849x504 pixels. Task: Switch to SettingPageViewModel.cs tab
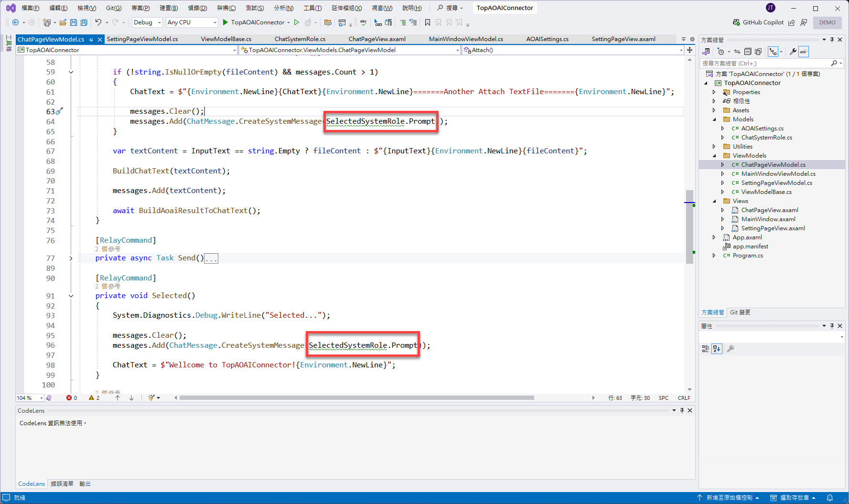click(142, 39)
